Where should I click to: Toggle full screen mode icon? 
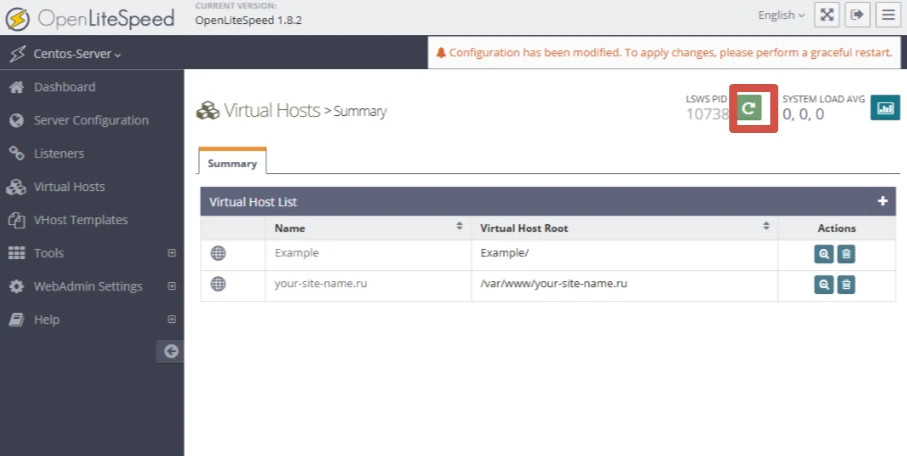tap(827, 15)
